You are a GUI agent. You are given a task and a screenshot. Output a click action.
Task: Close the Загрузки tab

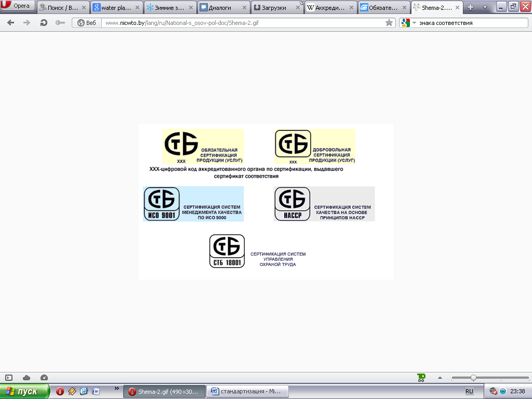pos(298,7)
